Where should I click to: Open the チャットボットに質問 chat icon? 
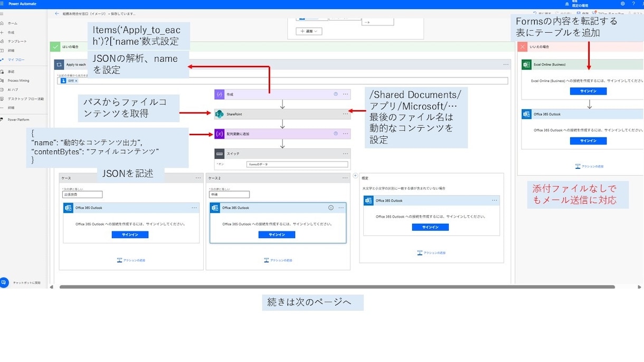[4, 283]
